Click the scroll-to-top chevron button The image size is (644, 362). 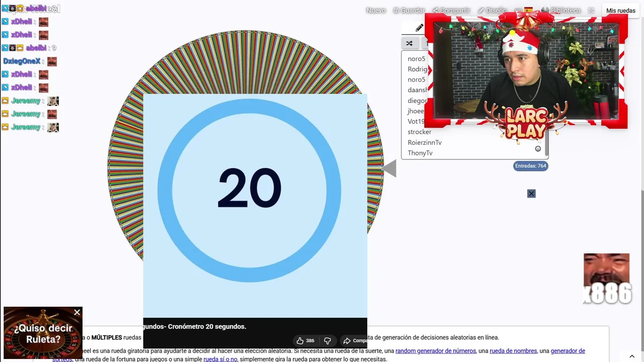pyautogui.click(x=632, y=356)
